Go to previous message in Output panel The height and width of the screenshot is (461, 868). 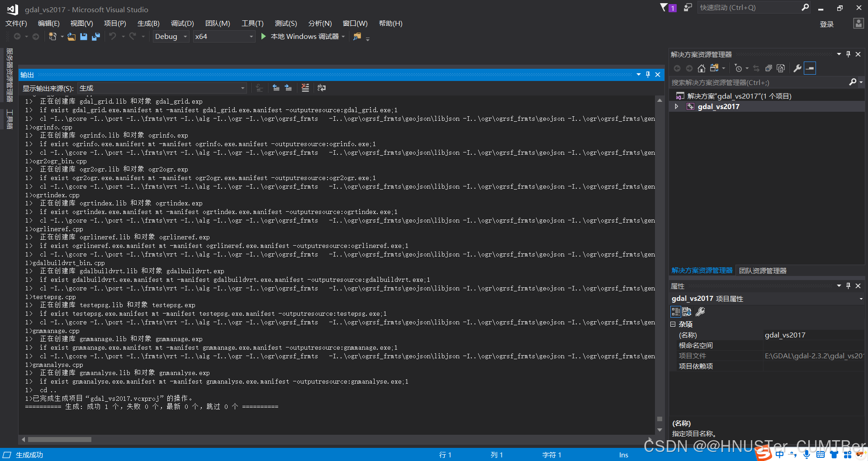(x=276, y=88)
